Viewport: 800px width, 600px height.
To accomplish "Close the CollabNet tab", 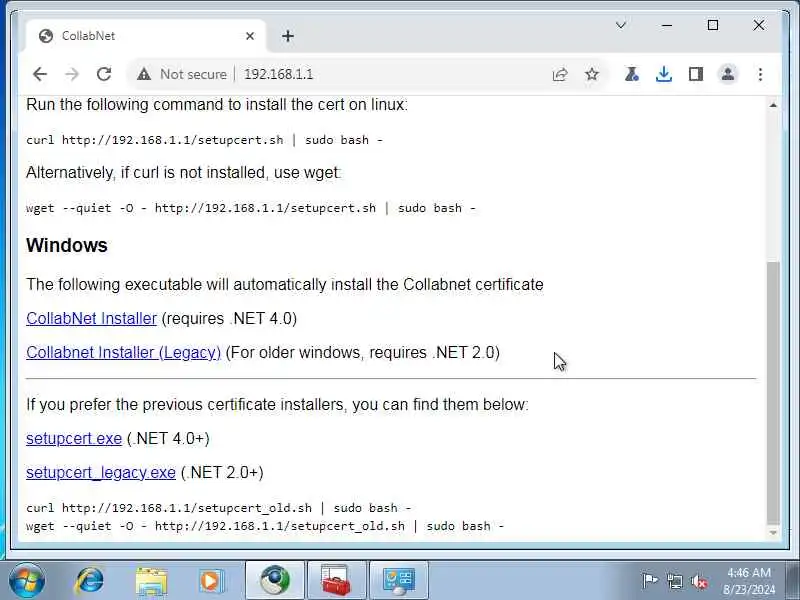I will 250,36.
